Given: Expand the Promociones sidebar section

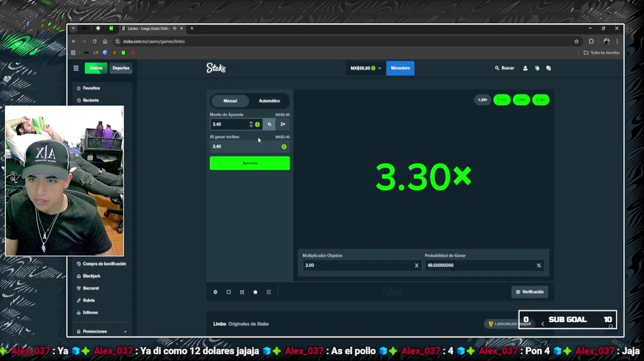Looking at the screenshot, I should pos(101,331).
